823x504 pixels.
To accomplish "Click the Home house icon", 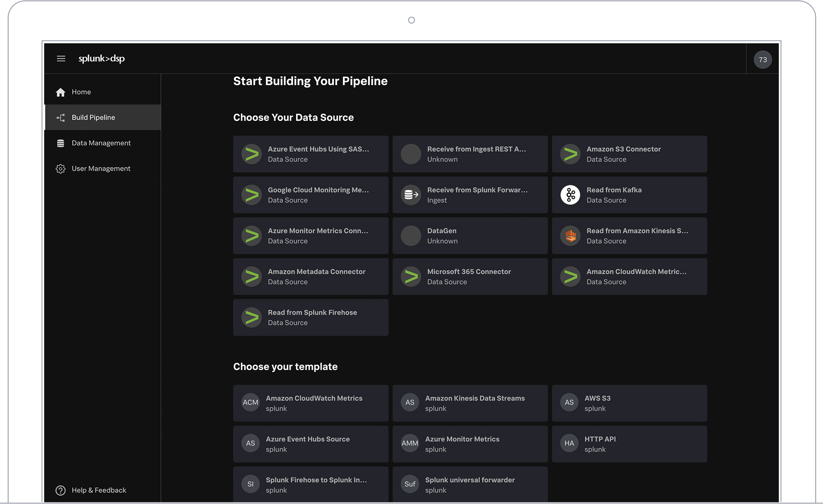I will (x=60, y=92).
